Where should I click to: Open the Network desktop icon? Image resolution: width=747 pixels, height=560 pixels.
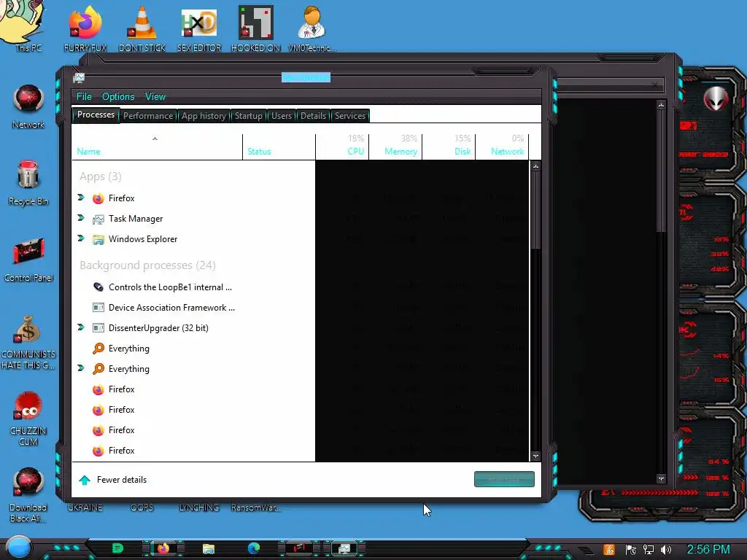click(28, 106)
